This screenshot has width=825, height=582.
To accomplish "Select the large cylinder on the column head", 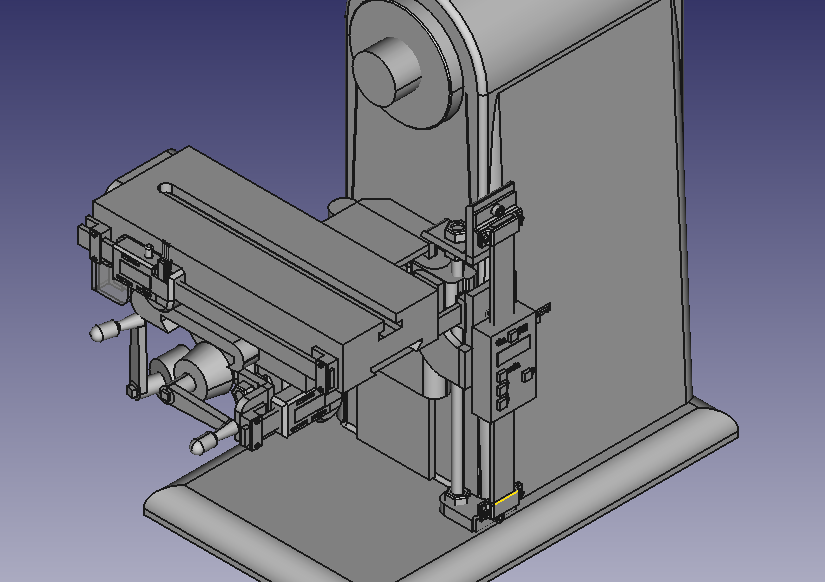I will click(x=387, y=72).
